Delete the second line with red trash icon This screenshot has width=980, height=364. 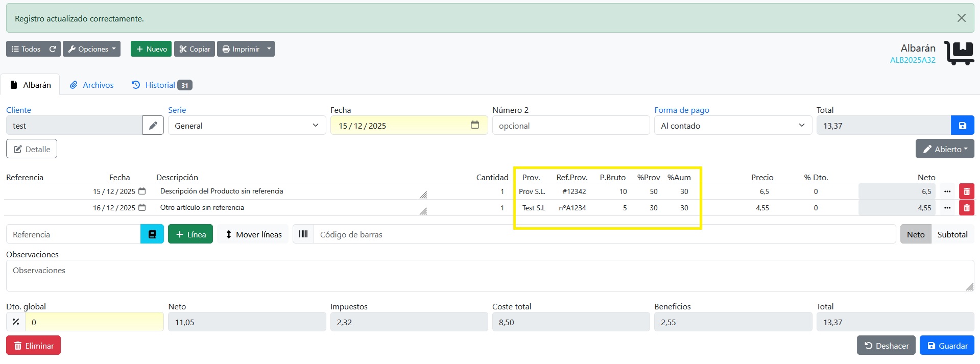[x=966, y=208]
